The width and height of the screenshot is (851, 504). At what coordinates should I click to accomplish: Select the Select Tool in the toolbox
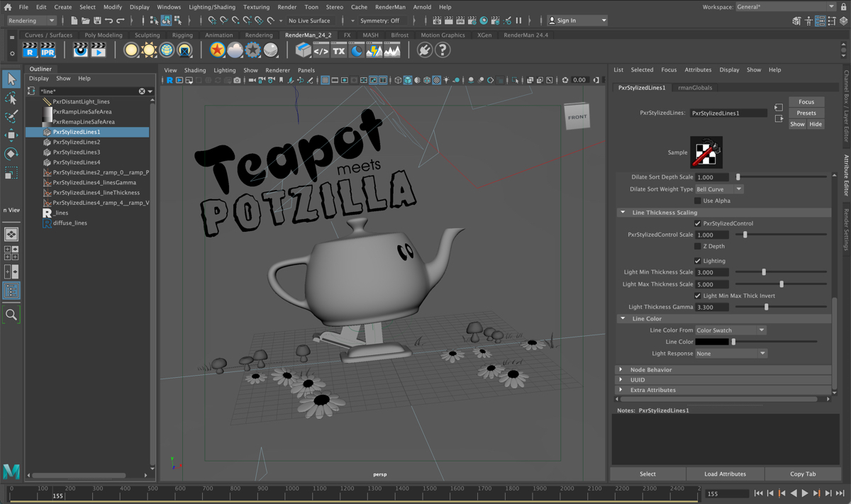click(x=11, y=79)
